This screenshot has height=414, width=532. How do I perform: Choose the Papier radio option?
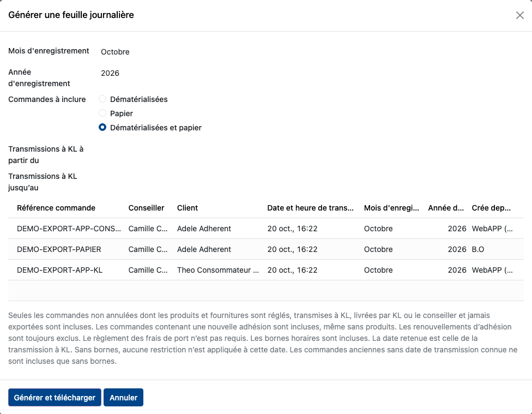point(102,113)
